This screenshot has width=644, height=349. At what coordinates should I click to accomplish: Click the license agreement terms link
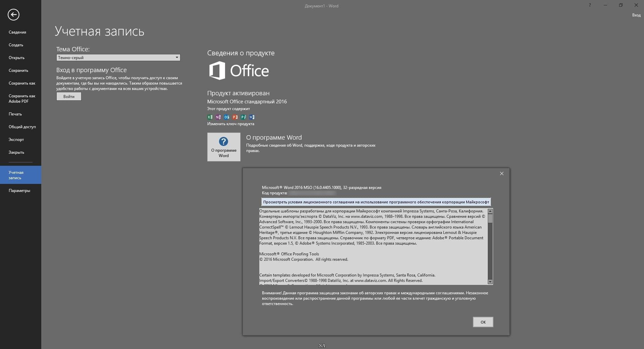[x=376, y=202]
